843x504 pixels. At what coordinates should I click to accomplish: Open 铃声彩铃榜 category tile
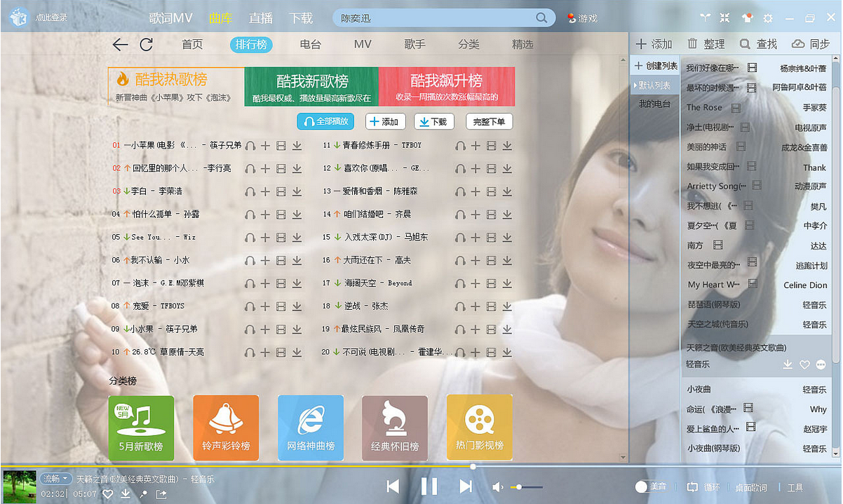tap(226, 428)
